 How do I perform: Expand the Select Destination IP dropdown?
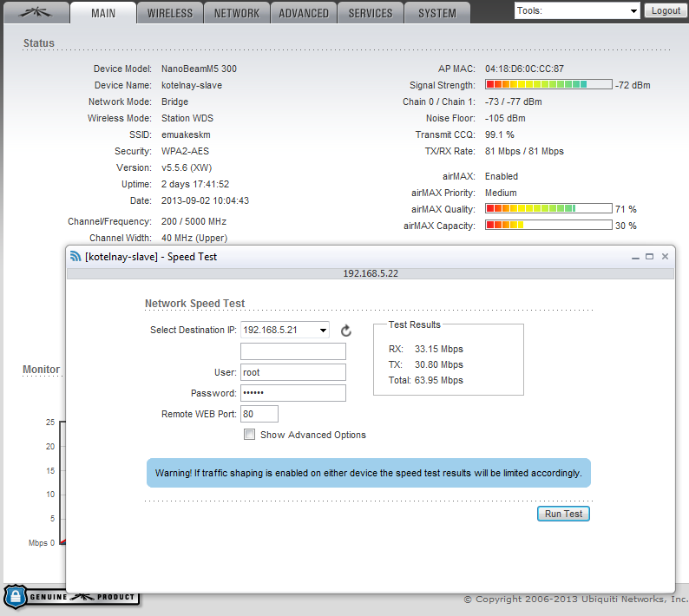[285, 330]
